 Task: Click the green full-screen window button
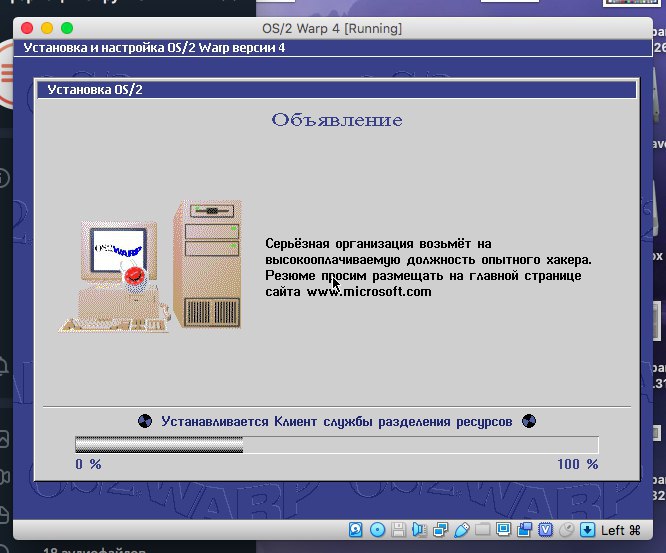(67, 28)
